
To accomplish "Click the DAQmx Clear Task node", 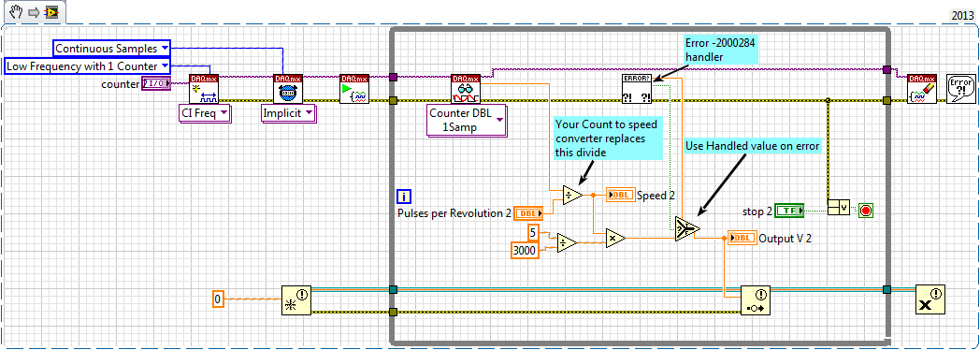I will pos(923,89).
